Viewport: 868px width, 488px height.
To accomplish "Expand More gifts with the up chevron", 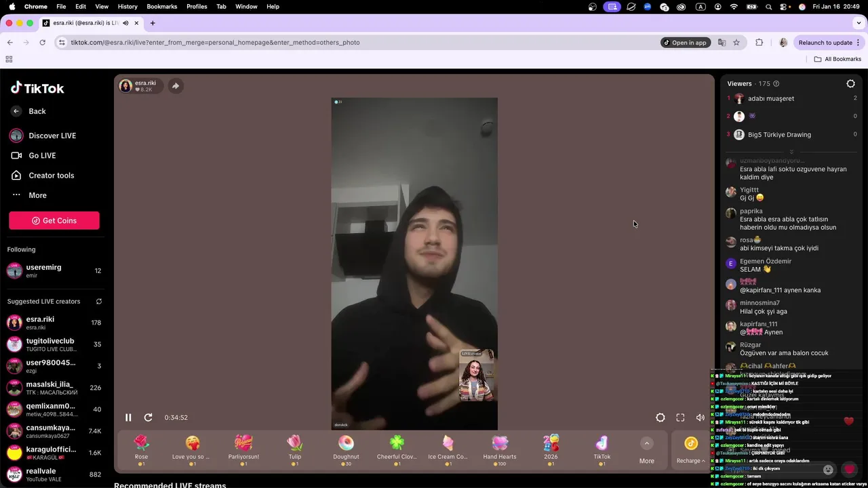I will (x=647, y=443).
